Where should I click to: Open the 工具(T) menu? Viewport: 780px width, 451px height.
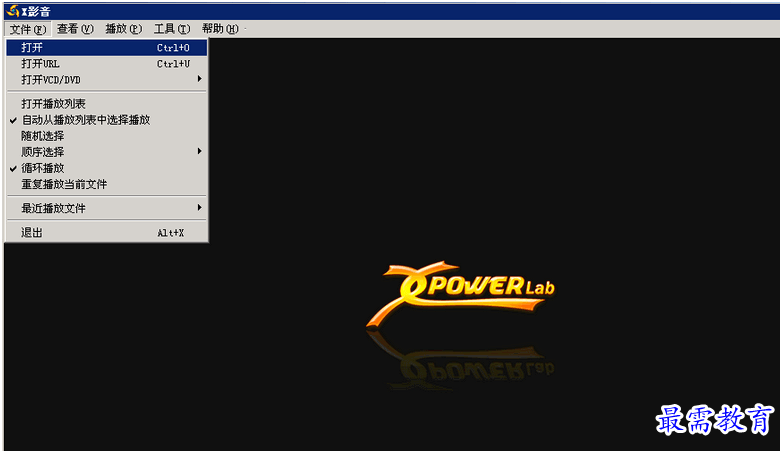click(x=172, y=29)
